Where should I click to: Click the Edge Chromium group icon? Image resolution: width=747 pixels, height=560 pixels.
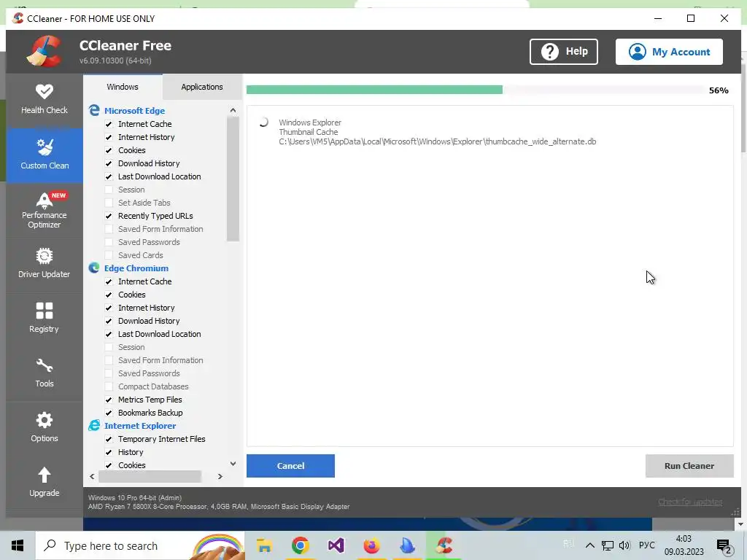(94, 268)
